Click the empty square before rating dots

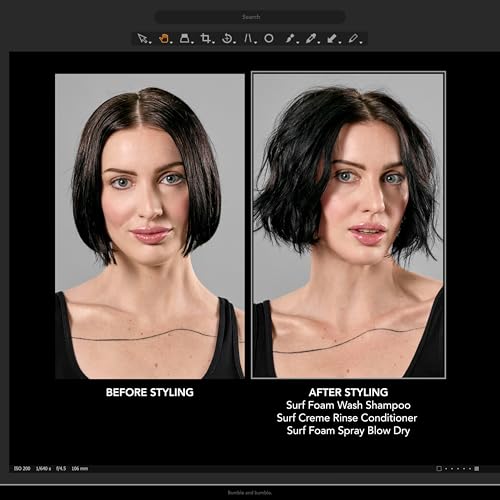coord(439,469)
